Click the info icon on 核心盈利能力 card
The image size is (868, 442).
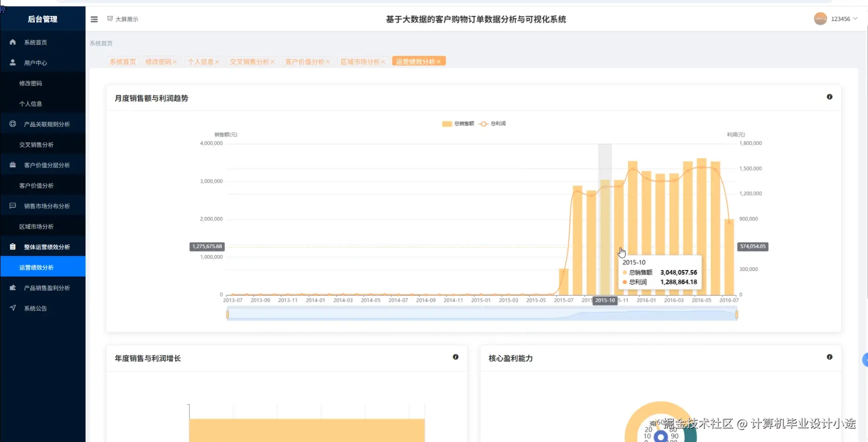(x=829, y=357)
